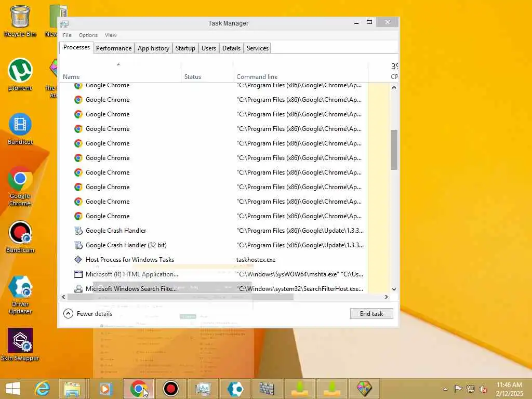Viewport: 532px width, 399px height.
Task: Open the Skin Swapper desktop shortcut
Action: pos(20,345)
